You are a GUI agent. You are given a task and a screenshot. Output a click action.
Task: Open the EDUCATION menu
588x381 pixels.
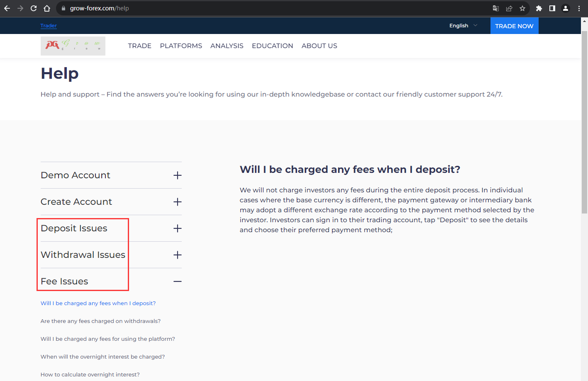(272, 46)
